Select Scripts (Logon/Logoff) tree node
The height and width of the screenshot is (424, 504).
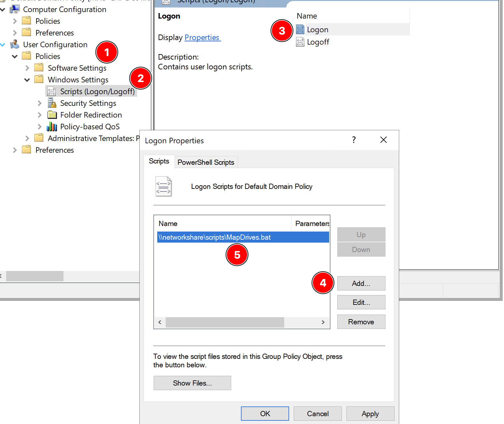pos(91,92)
